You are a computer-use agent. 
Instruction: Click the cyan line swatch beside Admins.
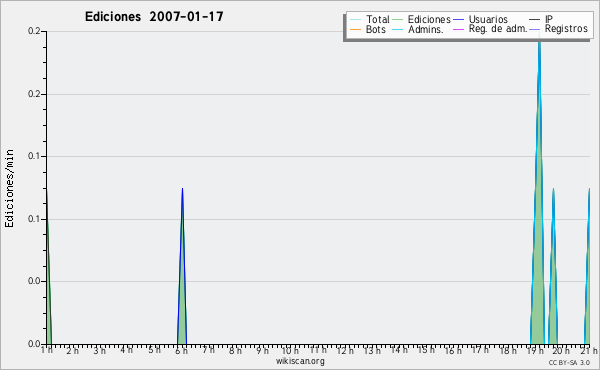[x=398, y=29]
